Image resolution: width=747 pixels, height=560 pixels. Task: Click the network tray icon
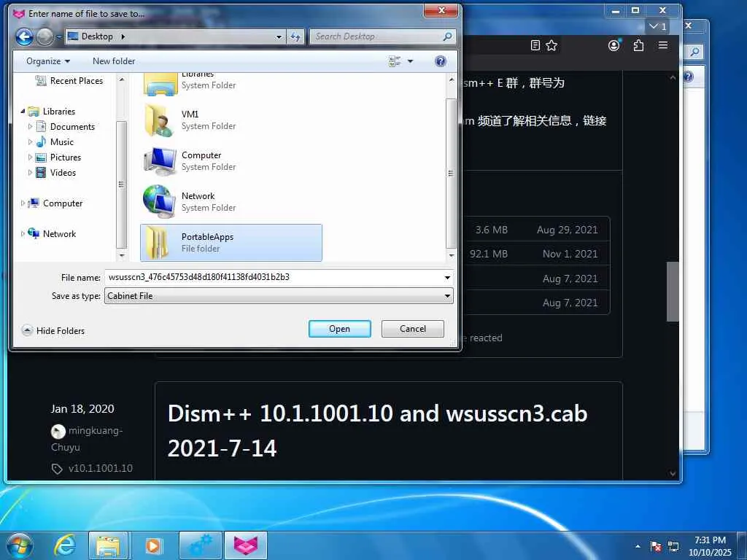tap(673, 546)
